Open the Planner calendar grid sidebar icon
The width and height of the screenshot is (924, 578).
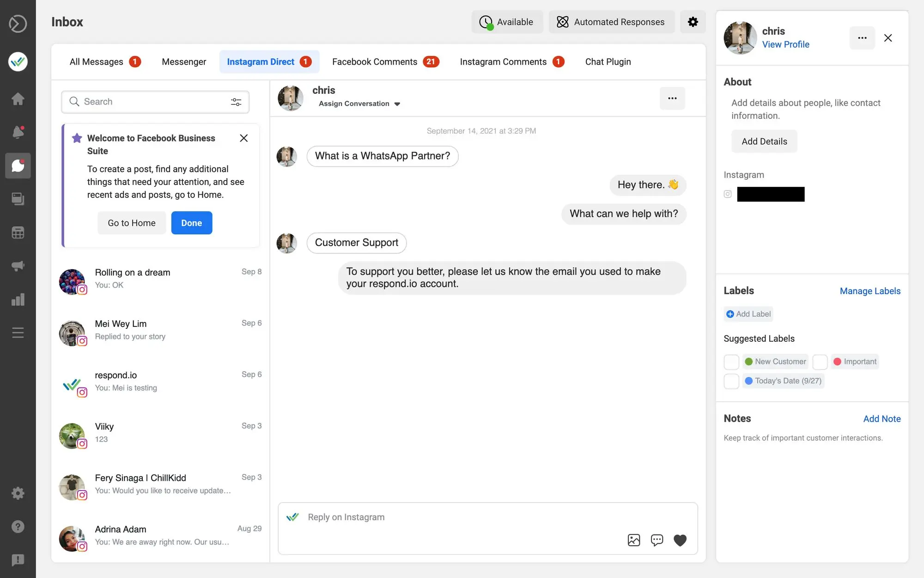[18, 233]
